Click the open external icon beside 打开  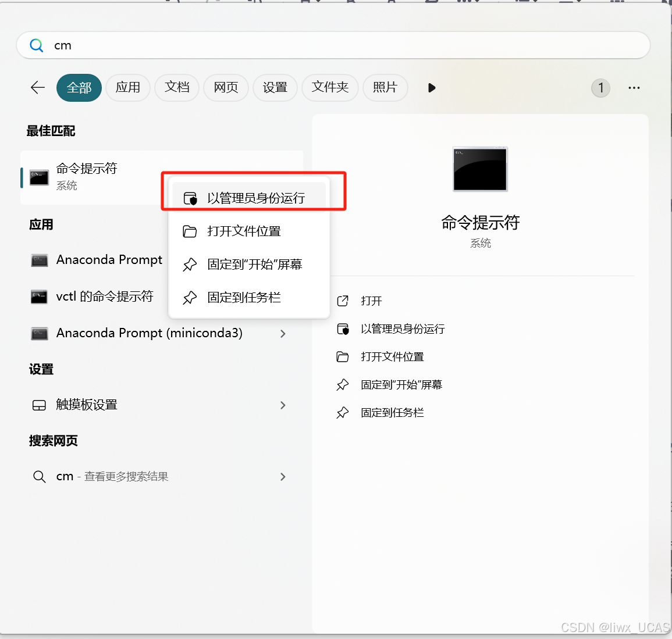click(x=343, y=301)
